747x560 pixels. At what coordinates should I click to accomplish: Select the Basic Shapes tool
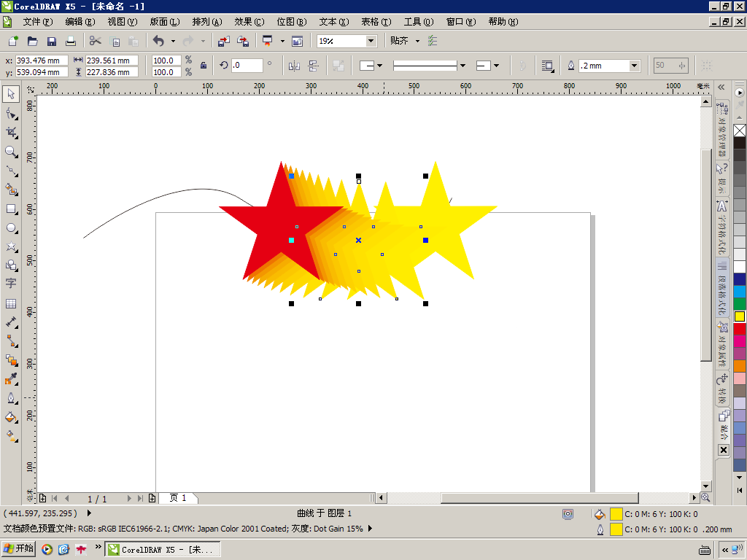coord(11,265)
